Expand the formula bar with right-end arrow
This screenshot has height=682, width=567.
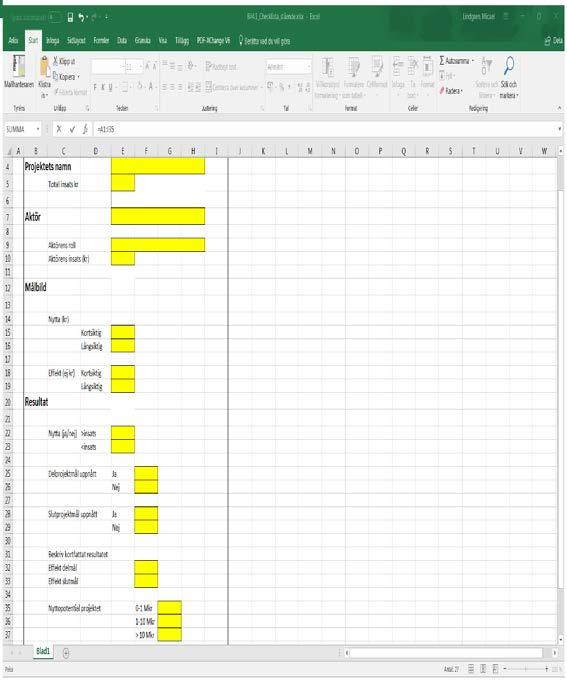(559, 129)
